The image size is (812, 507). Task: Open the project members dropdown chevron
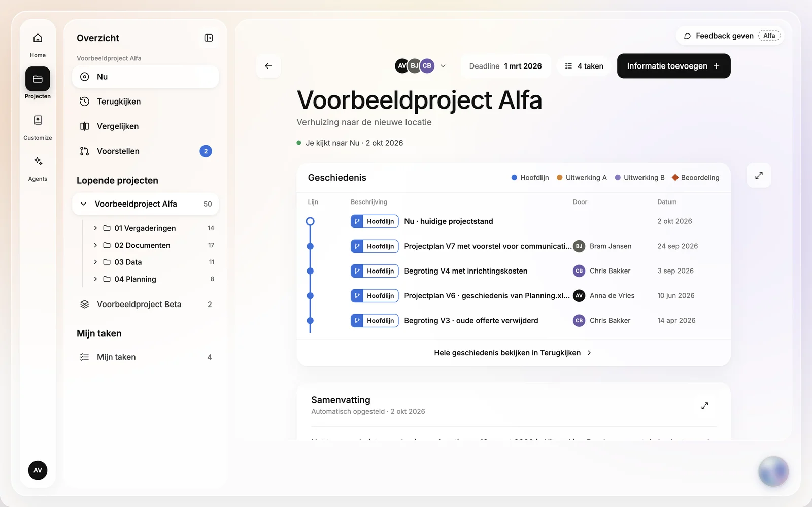(443, 66)
